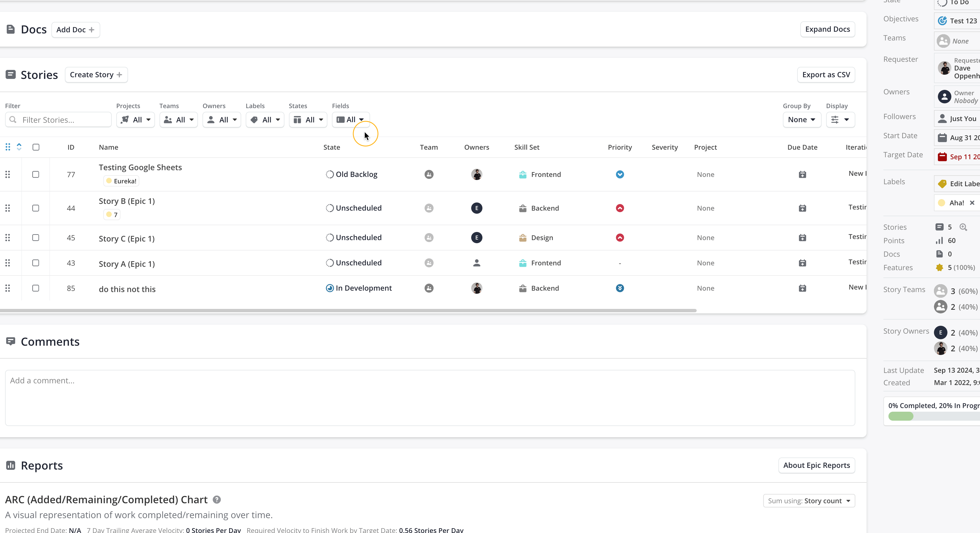Screen dimensions: 980x533
Task: Click Frontend skill set icon for story 77
Action: 523,174
